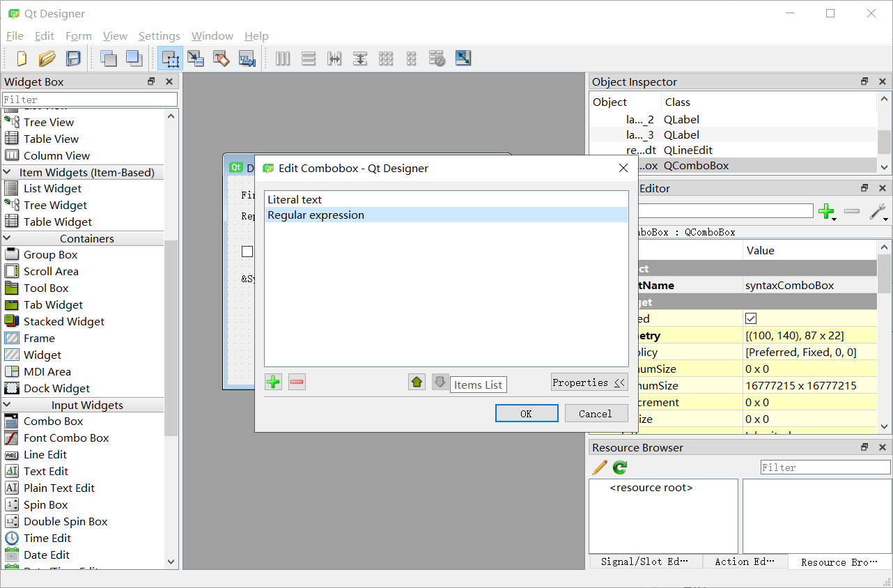This screenshot has height=588, width=893.
Task: Click Widget Box scrollbar down arrow
Action: click(171, 562)
